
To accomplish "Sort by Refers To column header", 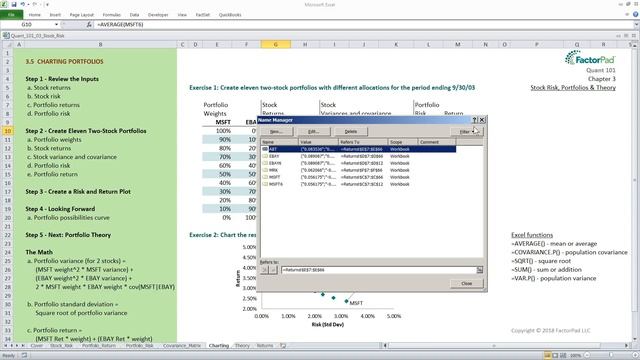I will click(363, 142).
